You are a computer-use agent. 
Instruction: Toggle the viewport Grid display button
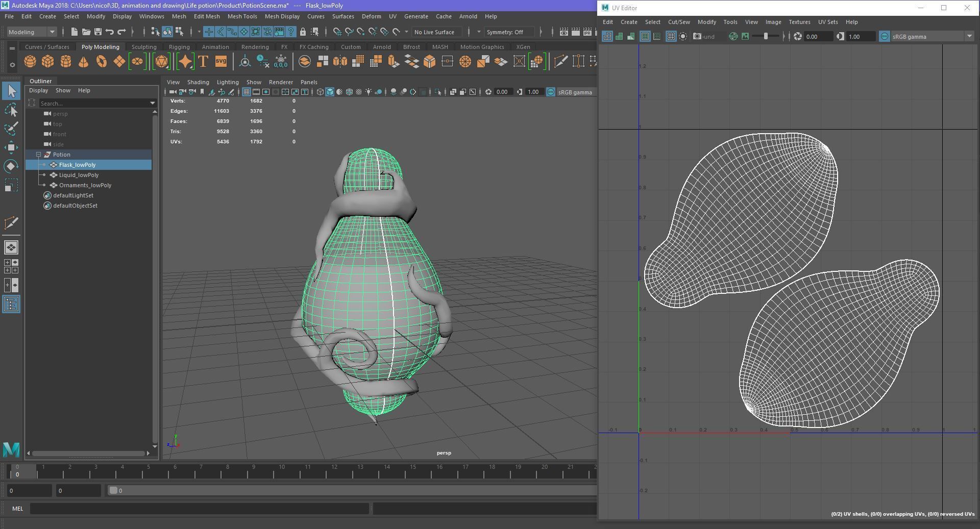pos(247,92)
